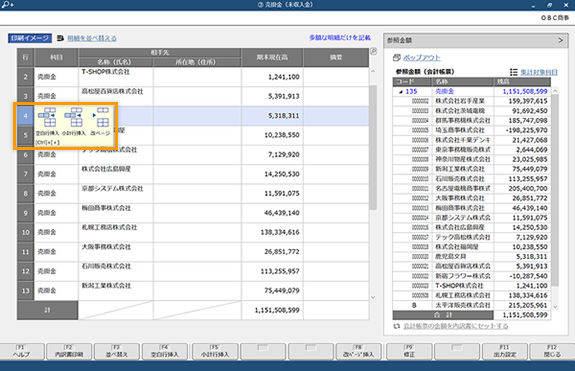
Task: Click the 大阪事務機株式会社 cell in main table
Action: click(116, 252)
